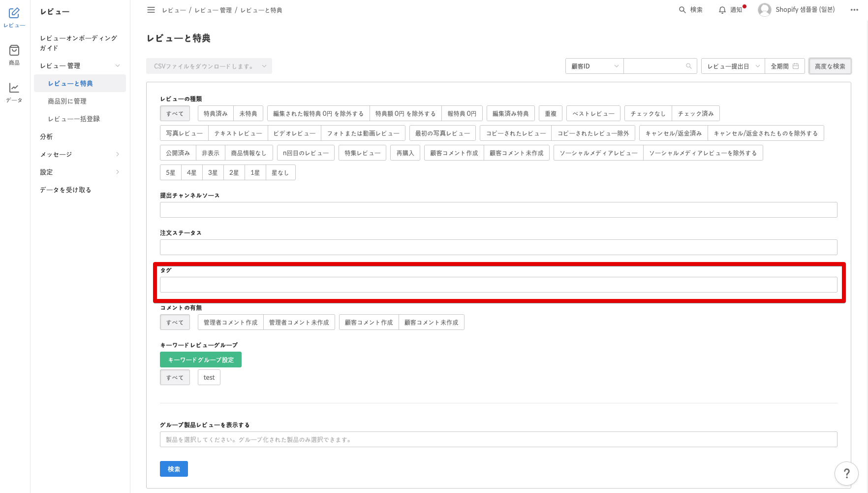Viewport: 868px width, 493px height.
Task: Open the レビュー提出日 dropdown
Action: 733,66
